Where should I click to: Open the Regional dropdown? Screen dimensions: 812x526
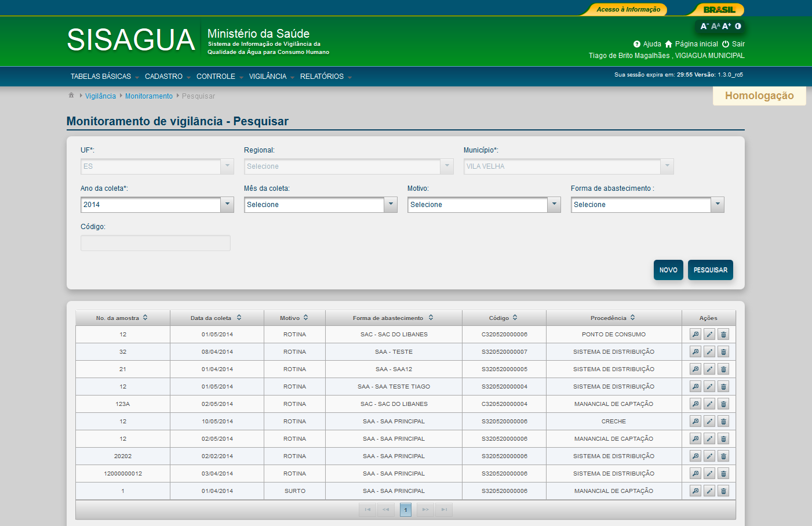coord(447,166)
